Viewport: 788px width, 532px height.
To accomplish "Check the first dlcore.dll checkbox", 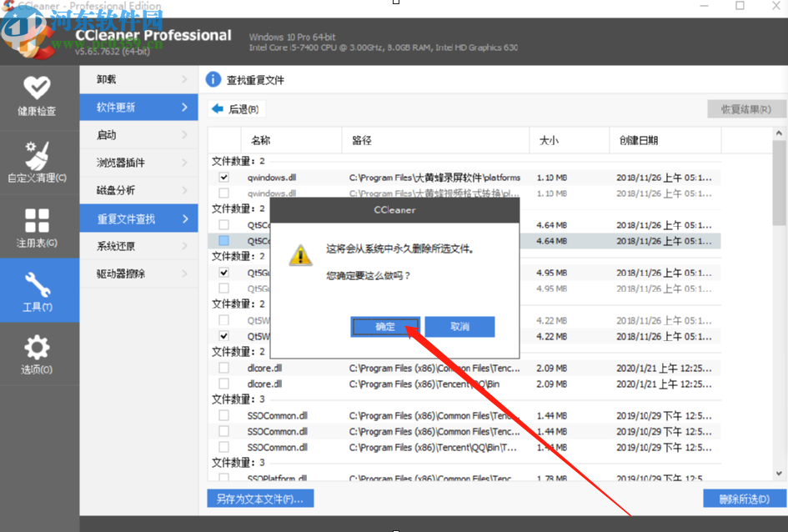I will pyautogui.click(x=223, y=367).
